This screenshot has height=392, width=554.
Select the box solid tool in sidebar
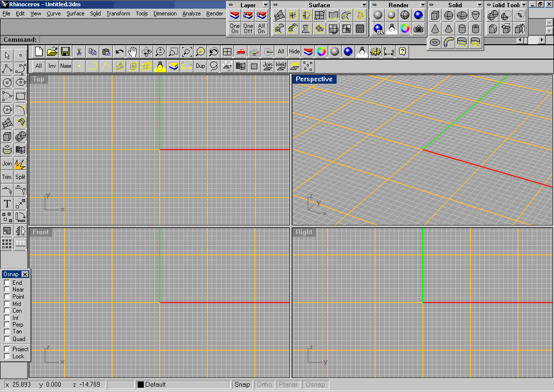7,137
